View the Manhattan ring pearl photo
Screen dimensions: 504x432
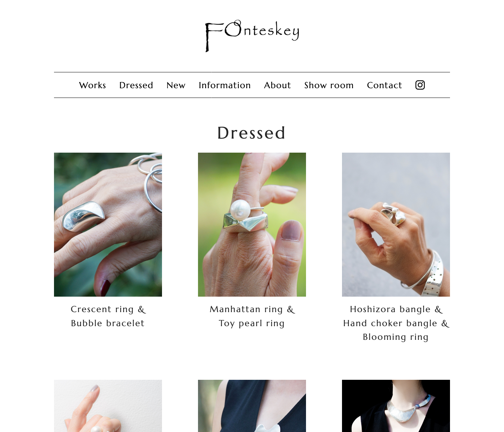(252, 225)
